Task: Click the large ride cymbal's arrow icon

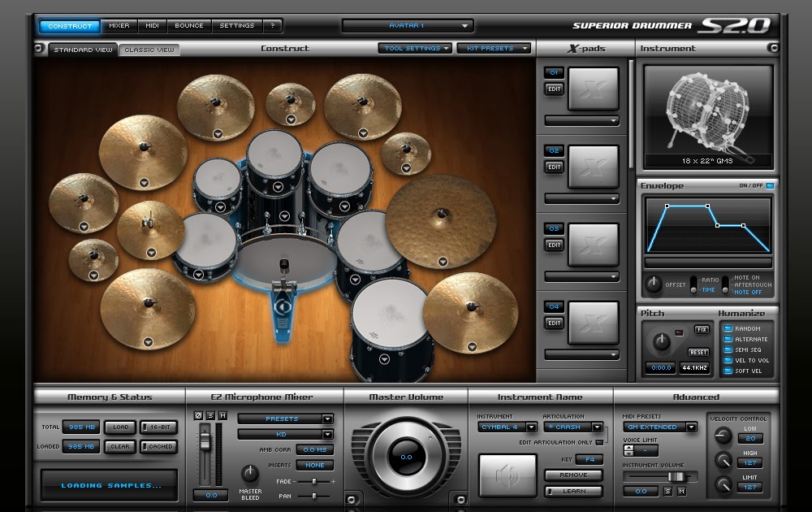Action: point(443,262)
